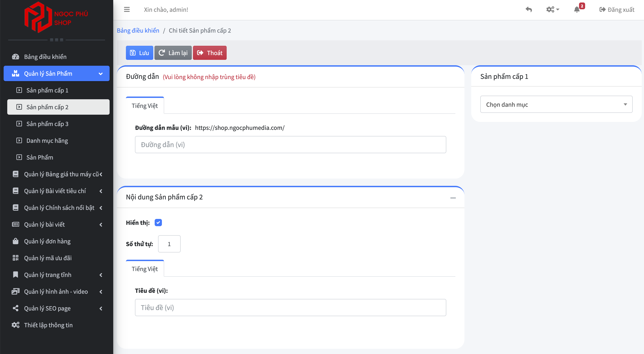Open the Chọn danh mục dropdown

pos(556,104)
